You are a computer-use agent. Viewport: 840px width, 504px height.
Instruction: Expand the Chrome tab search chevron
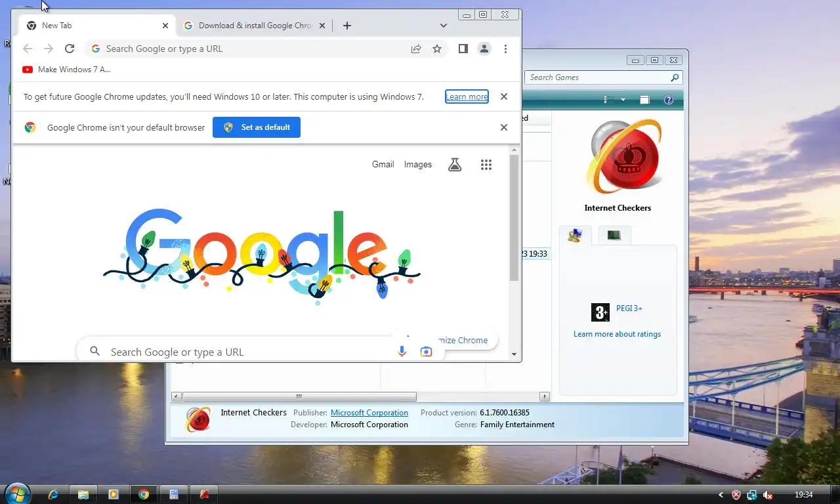coord(444,26)
